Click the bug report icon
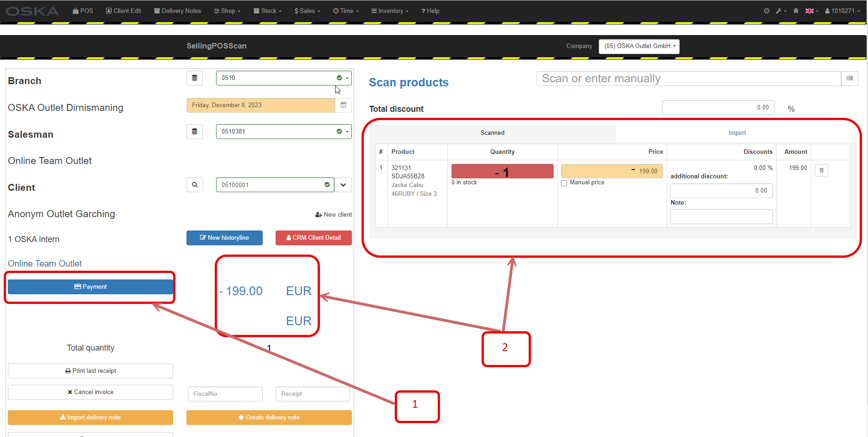Screen dimensions: 868x437 (x=796, y=11)
